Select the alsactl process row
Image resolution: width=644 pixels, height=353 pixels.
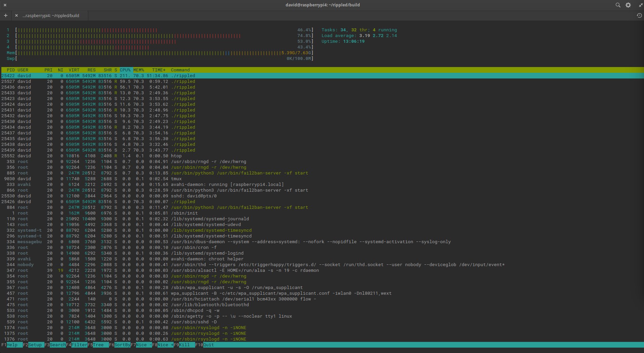click(322, 270)
